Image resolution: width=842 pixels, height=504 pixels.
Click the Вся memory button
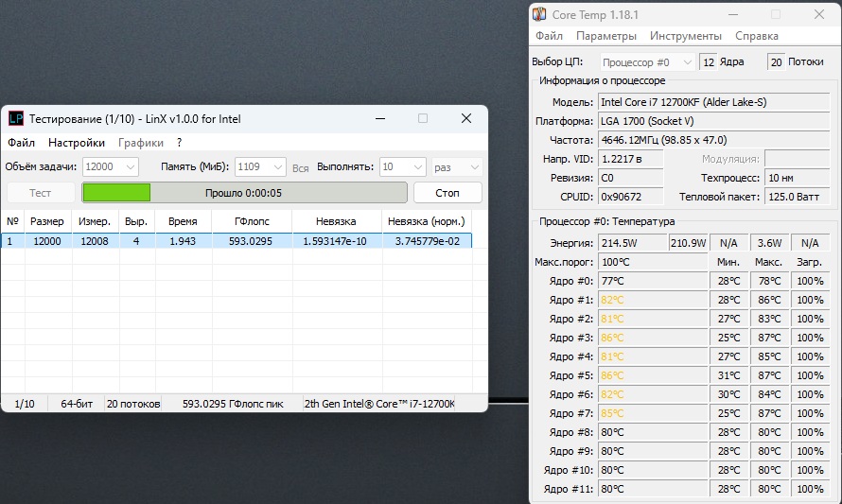[300, 168]
